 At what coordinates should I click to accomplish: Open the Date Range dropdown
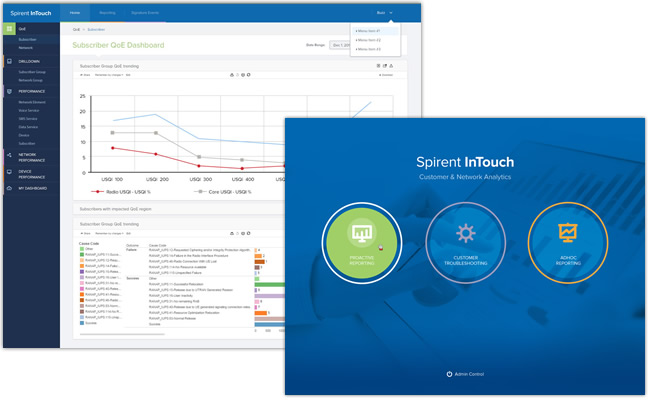(340, 45)
